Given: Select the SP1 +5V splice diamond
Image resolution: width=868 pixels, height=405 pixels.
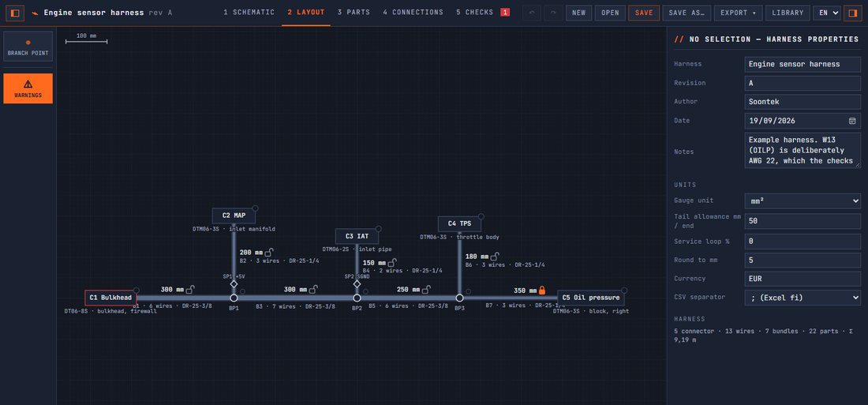Looking at the screenshot, I should [x=234, y=283].
